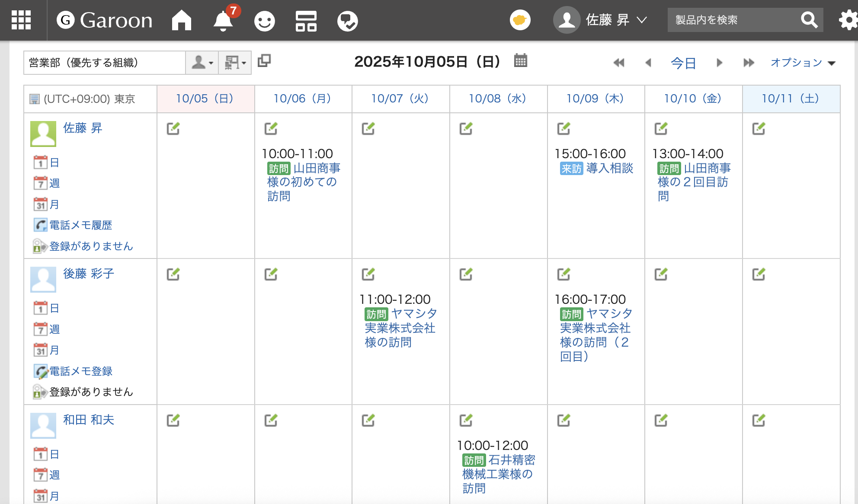Image resolution: width=858 pixels, height=504 pixels.
Task: Open 導入相談 appointment on 10/09
Action: click(x=609, y=168)
